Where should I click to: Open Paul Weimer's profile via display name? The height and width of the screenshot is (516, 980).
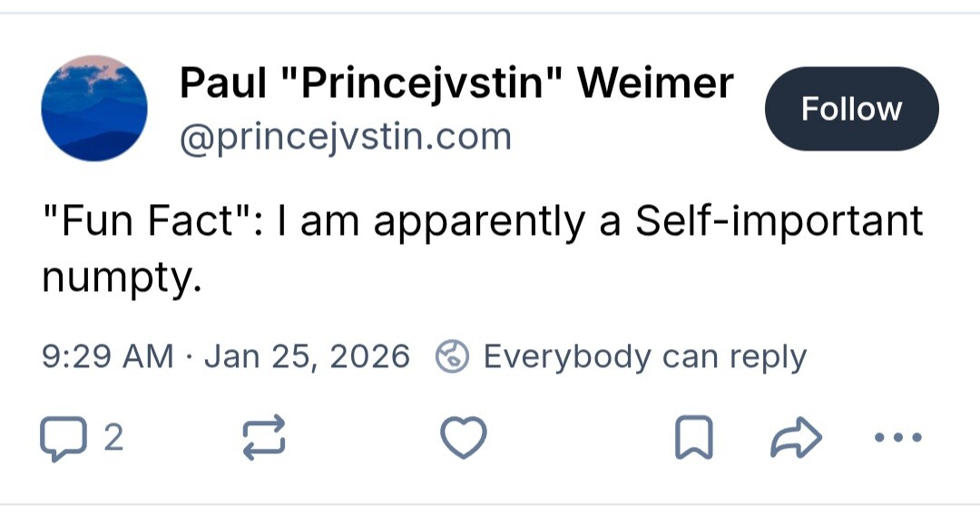456,84
